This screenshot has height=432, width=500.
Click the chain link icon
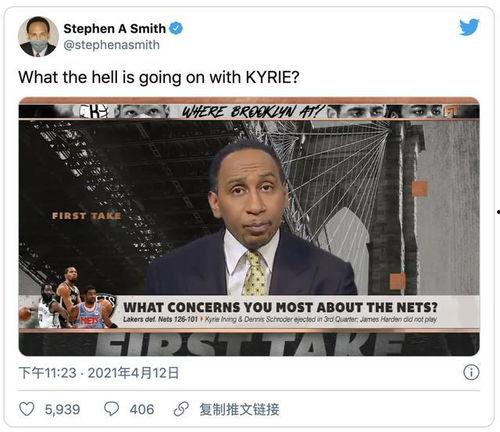181,409
